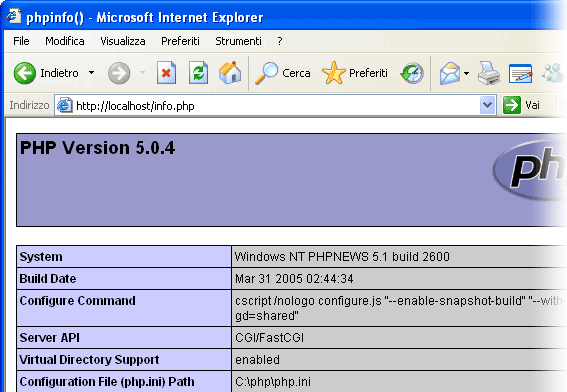The image size is (567, 392).
Task: Click the 'Build Date' row label
Action: click(x=48, y=279)
